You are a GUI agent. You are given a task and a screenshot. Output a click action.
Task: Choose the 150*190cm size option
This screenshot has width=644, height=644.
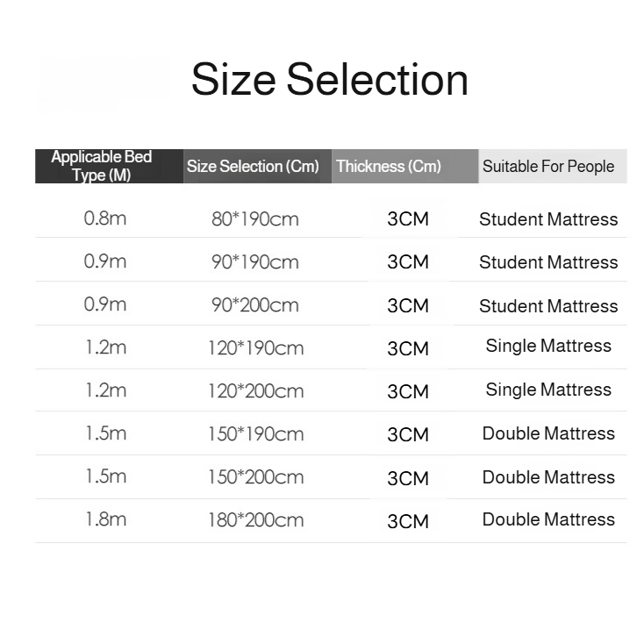257,433
